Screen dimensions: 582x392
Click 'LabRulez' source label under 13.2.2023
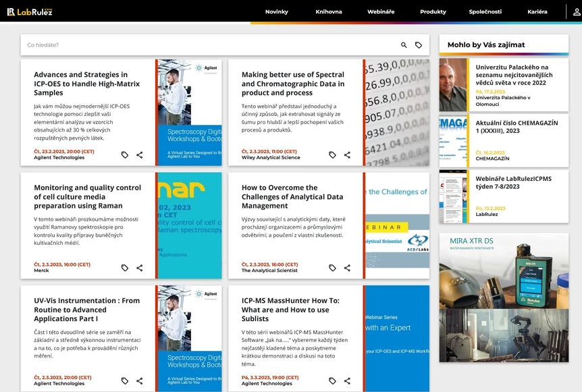(x=487, y=214)
